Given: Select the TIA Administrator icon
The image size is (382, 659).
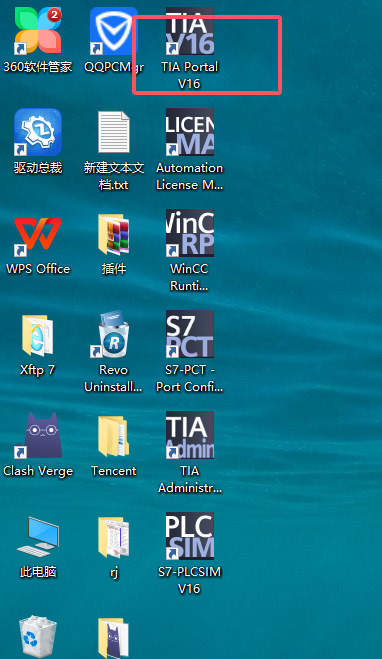Looking at the screenshot, I should pyautogui.click(x=190, y=435).
